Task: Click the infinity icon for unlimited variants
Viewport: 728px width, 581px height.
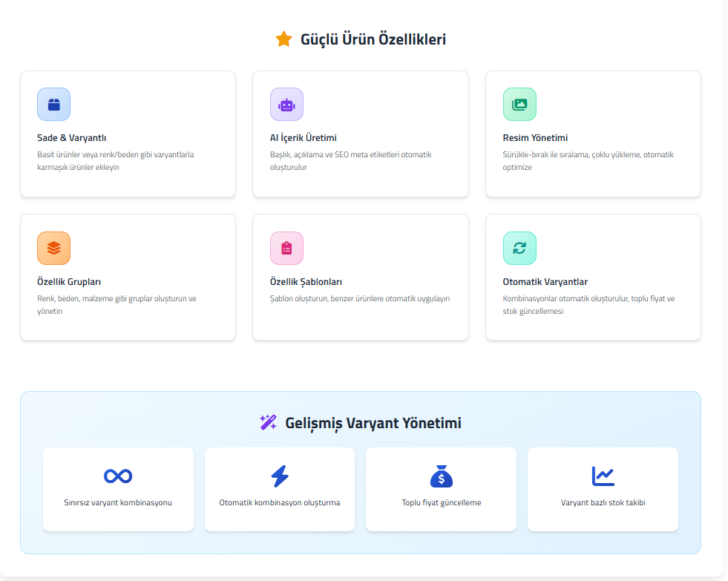Action: click(118, 476)
